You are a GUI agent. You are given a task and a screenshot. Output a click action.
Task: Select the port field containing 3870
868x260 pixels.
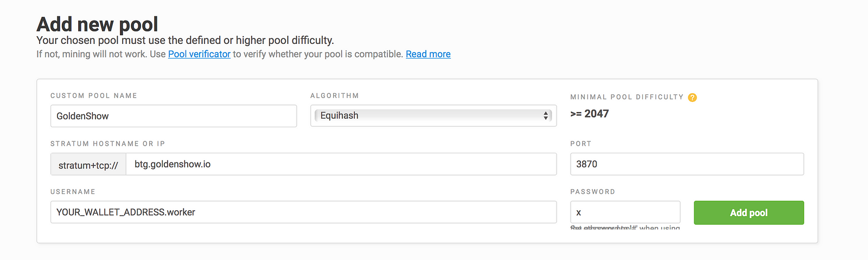[x=687, y=164]
